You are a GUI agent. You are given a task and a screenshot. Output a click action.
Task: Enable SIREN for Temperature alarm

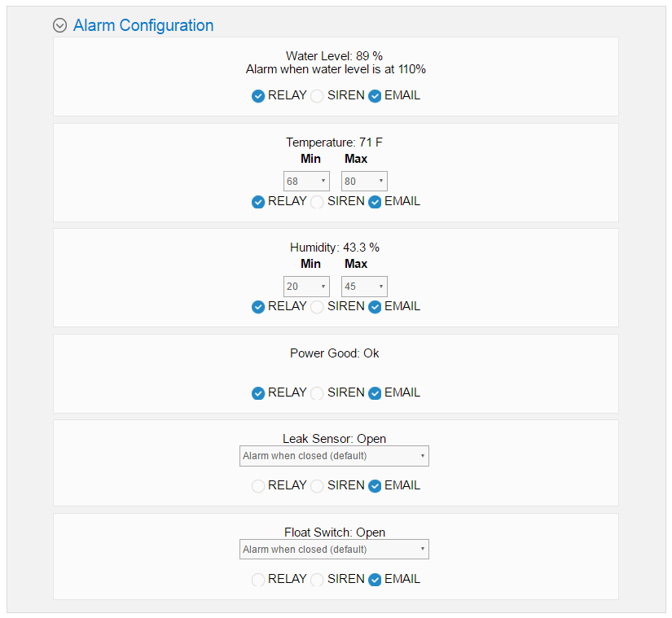click(317, 202)
